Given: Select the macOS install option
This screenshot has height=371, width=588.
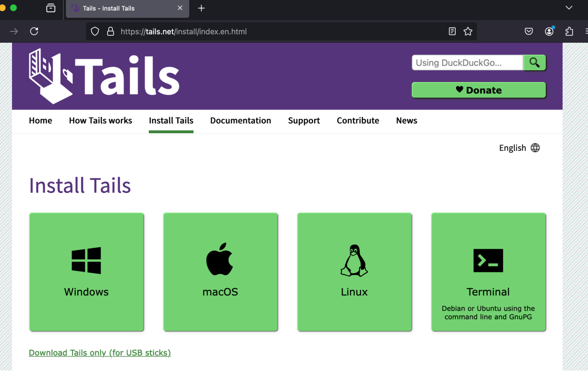Looking at the screenshot, I should tap(220, 272).
